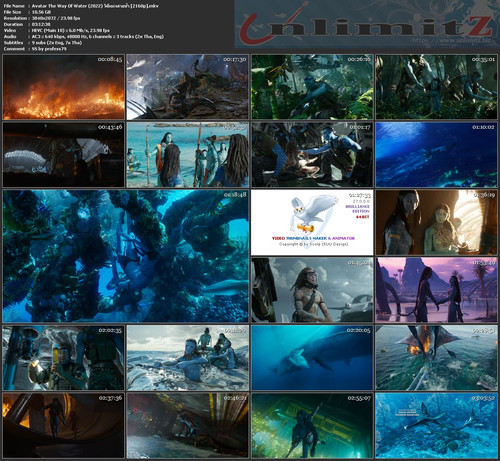Open the thumbnail stamped 02:46:21
Viewport: 500px width, 461px height.
pos(188,425)
